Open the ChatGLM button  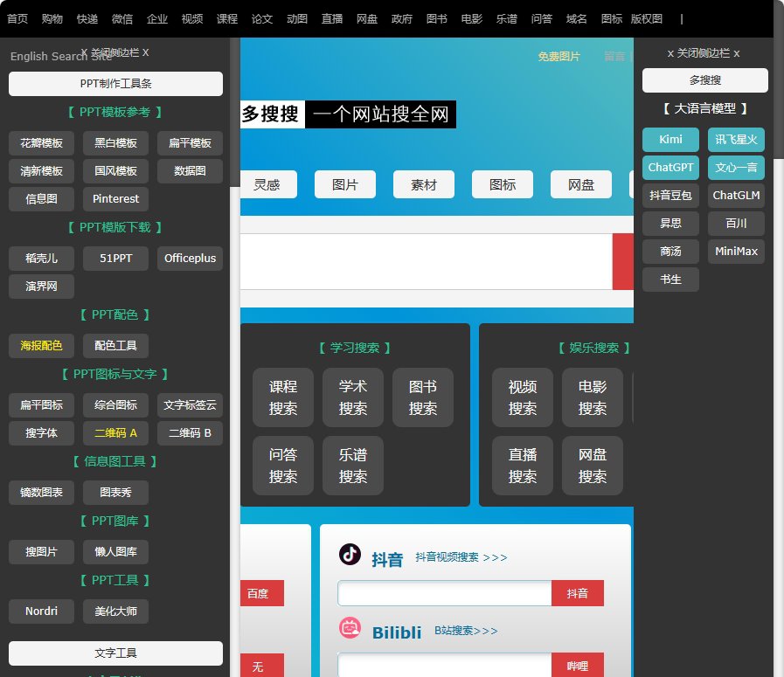click(736, 196)
